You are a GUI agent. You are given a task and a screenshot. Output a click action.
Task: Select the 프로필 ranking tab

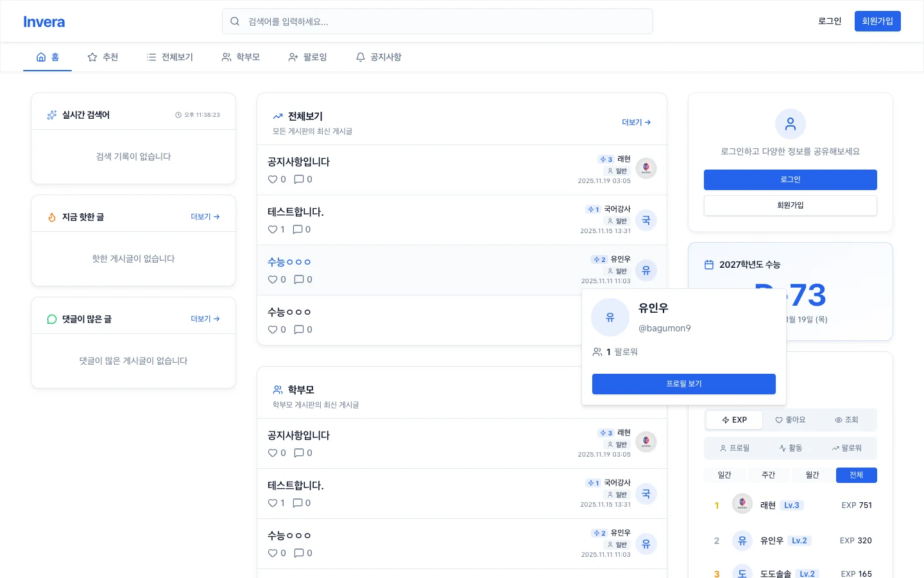pos(734,448)
